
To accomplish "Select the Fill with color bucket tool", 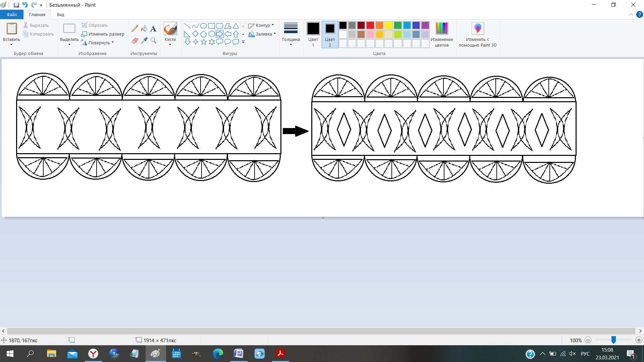I will pos(144,29).
